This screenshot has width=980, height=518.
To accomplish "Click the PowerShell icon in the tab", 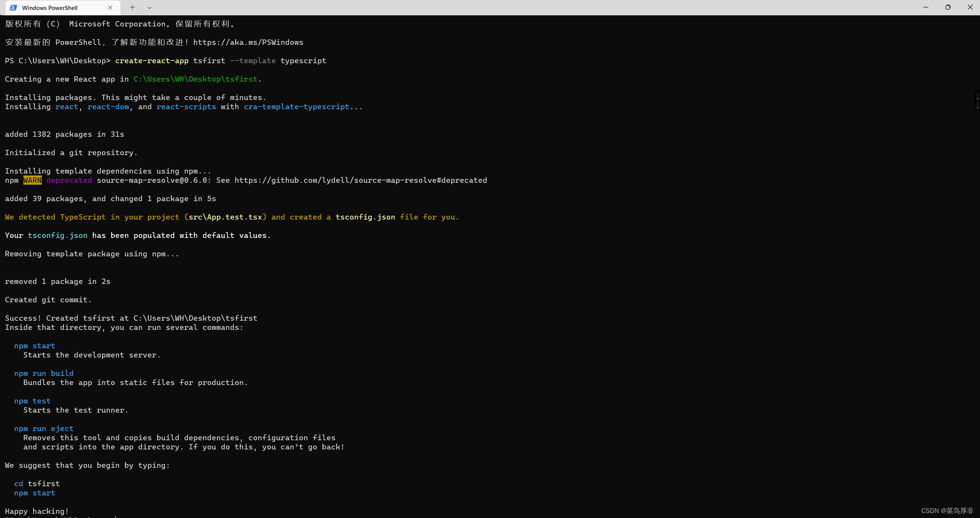I will (13, 8).
